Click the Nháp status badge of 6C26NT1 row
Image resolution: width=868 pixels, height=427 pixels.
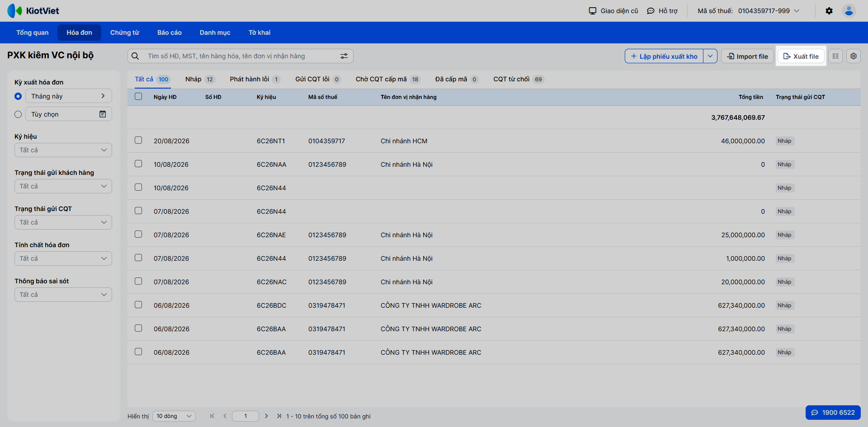click(785, 141)
